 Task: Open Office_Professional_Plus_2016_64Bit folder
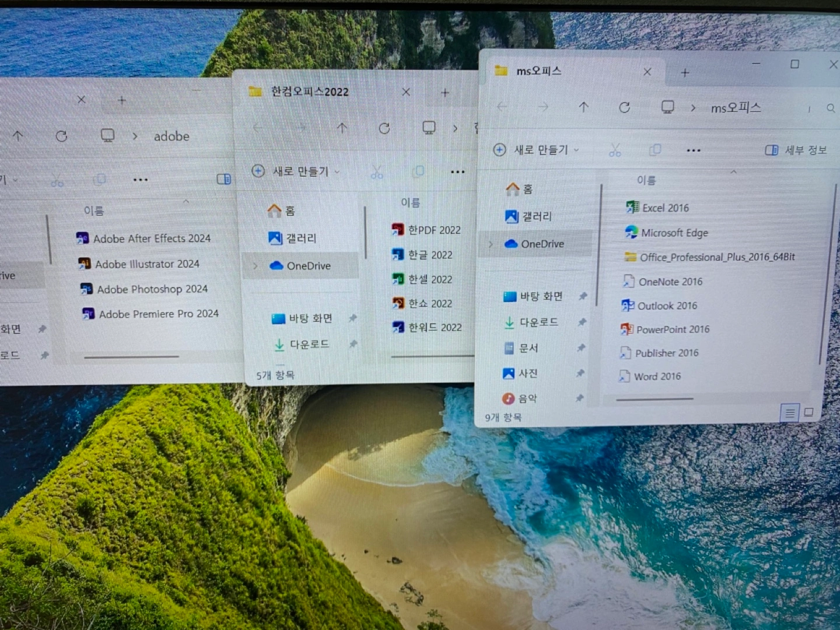point(709,257)
